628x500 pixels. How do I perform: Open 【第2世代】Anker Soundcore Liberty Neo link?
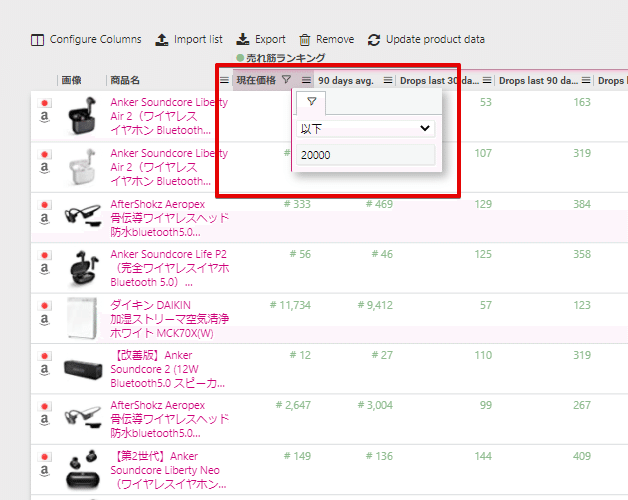pos(168,470)
